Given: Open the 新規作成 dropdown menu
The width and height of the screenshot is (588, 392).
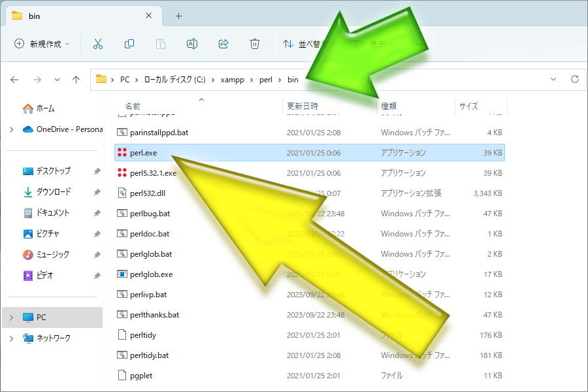Looking at the screenshot, I should tap(42, 44).
